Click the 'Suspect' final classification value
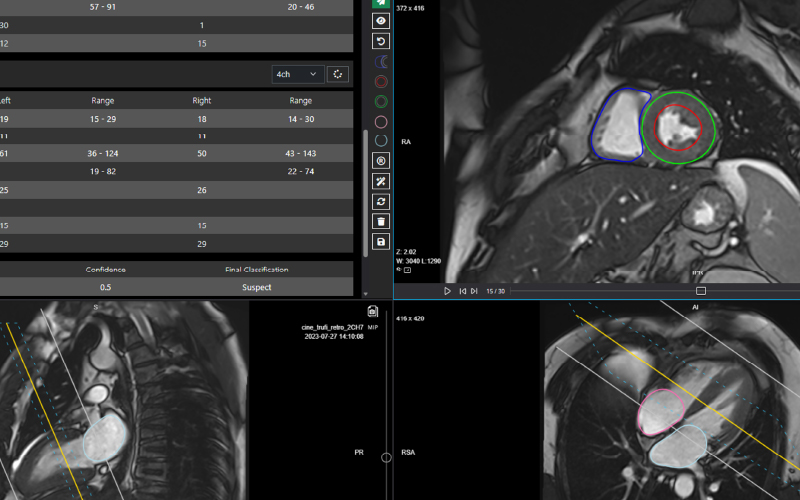The image size is (800, 500). coord(257,287)
